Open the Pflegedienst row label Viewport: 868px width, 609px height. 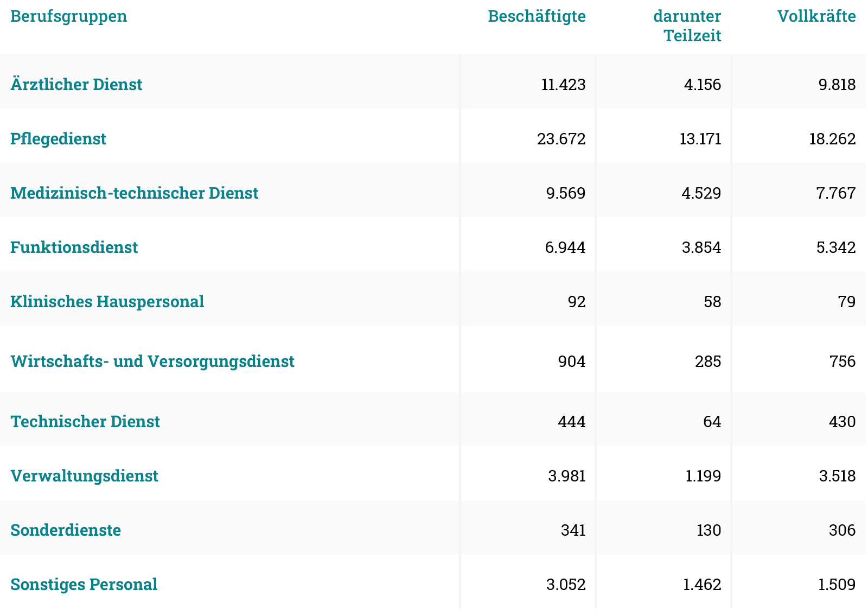point(58,139)
